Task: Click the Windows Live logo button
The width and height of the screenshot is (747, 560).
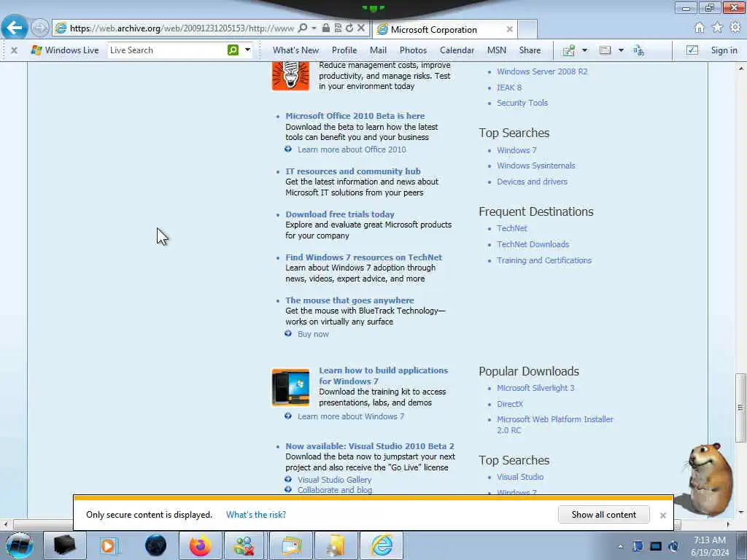Action: point(65,50)
